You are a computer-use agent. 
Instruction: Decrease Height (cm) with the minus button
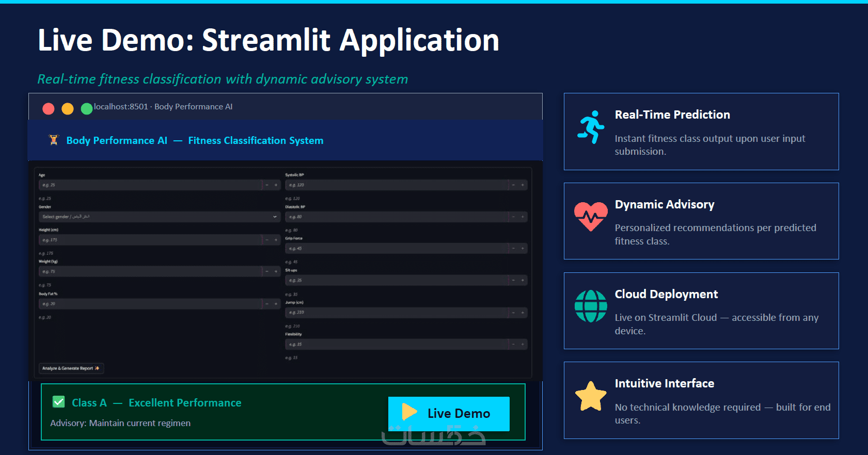(x=267, y=240)
